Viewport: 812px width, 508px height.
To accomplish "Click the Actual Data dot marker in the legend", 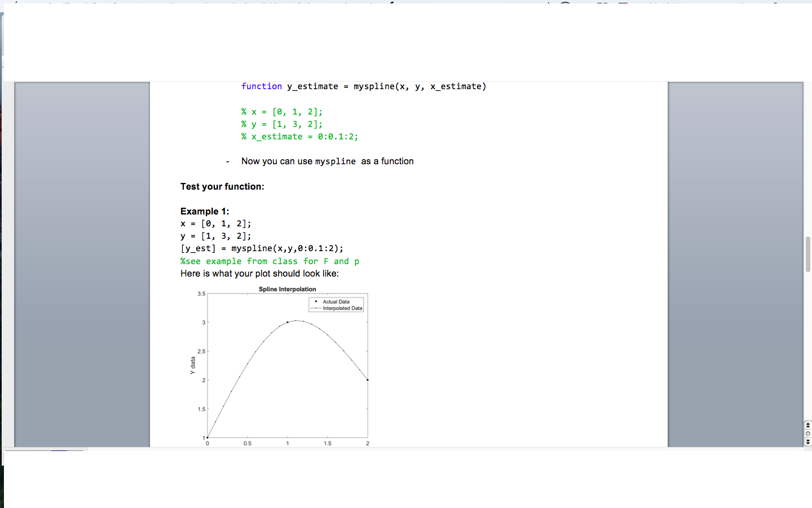I will pyautogui.click(x=316, y=301).
